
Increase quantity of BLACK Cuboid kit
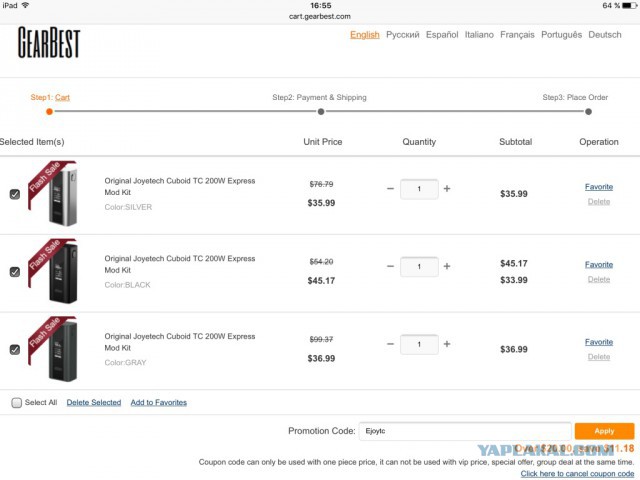point(447,267)
